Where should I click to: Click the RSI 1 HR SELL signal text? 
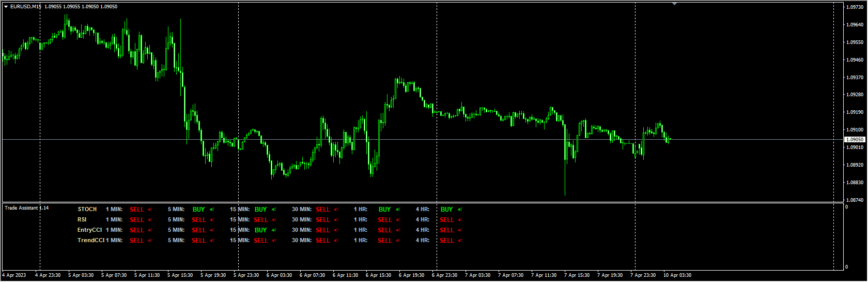[x=384, y=220]
